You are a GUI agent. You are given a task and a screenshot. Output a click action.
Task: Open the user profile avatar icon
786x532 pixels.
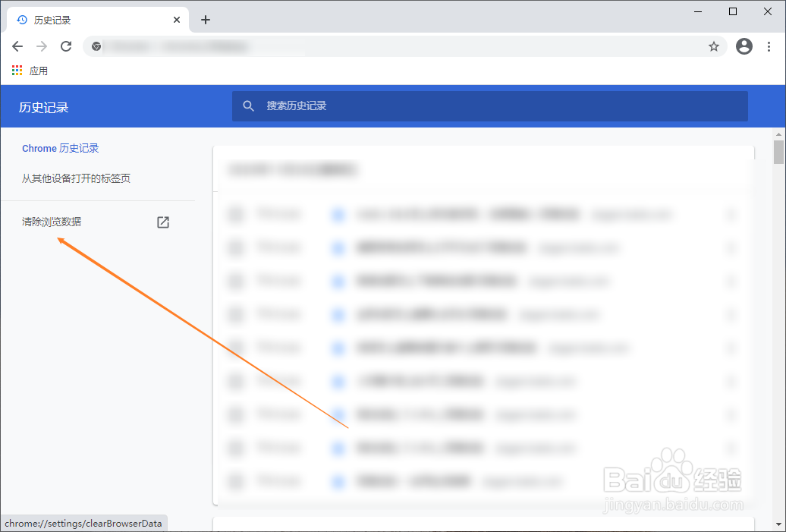click(x=744, y=46)
